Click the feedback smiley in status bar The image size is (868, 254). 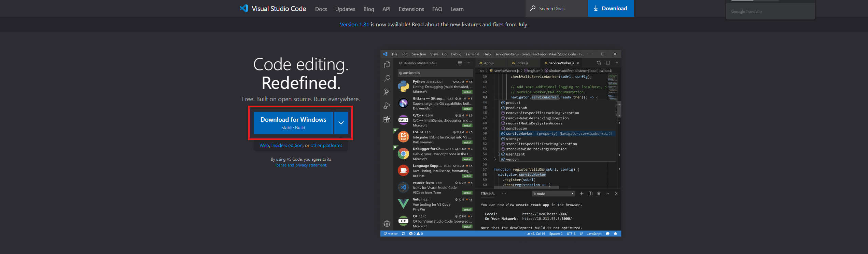607,234
